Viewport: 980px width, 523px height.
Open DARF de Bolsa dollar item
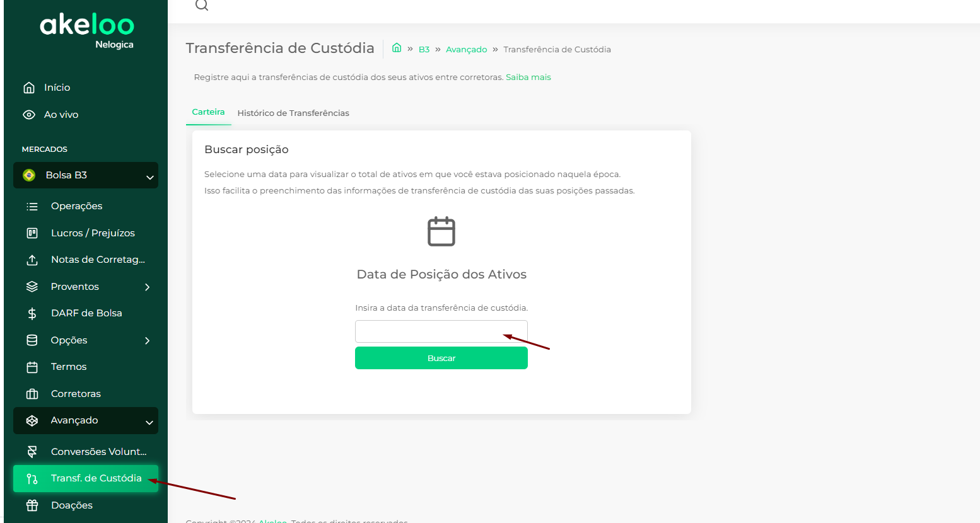[86, 313]
